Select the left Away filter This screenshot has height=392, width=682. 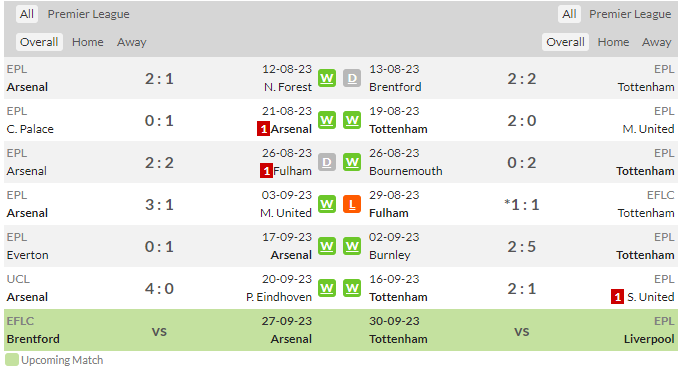131,42
